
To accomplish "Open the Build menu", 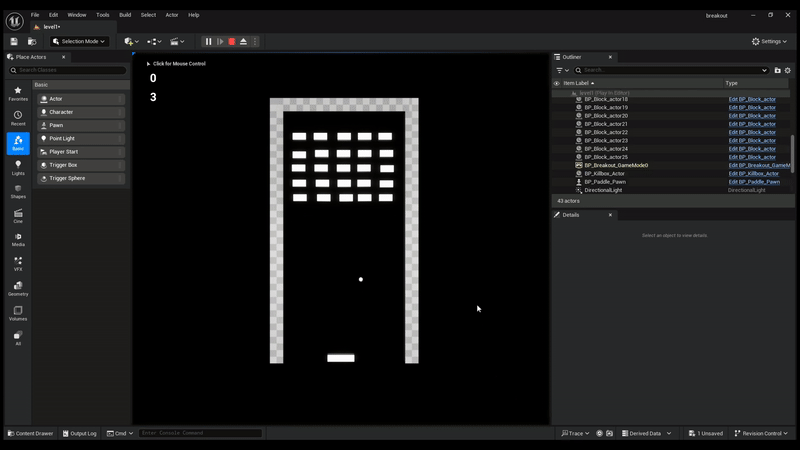I will coord(125,15).
